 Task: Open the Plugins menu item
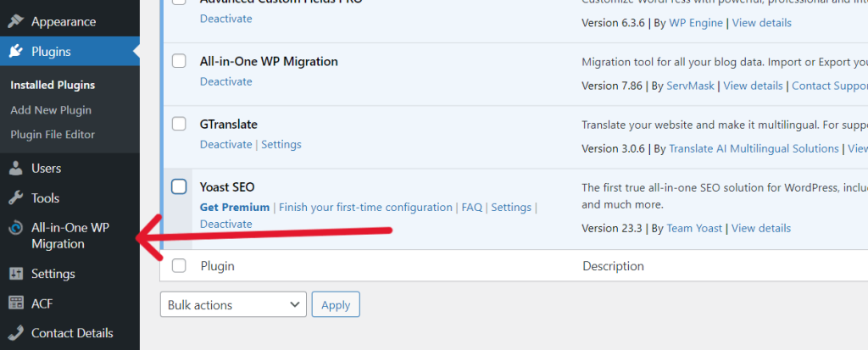pyautogui.click(x=51, y=52)
